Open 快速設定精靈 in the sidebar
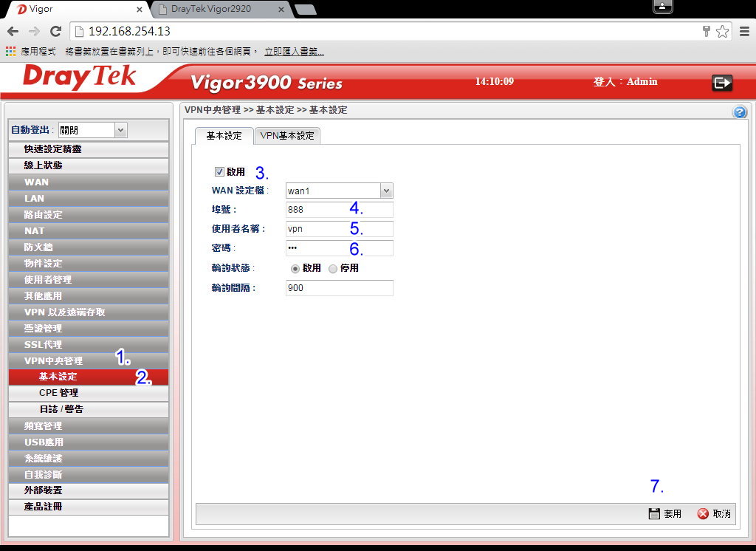The width and height of the screenshot is (756, 551). (89, 149)
